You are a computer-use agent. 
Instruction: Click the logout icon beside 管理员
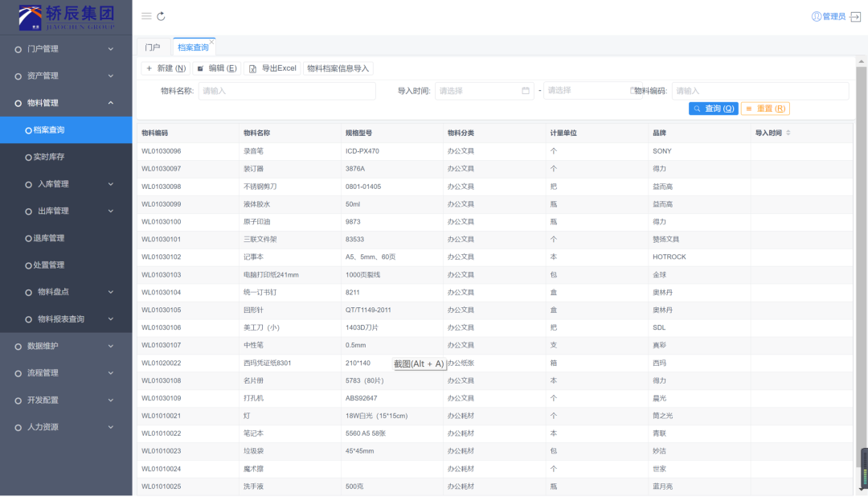[855, 16]
